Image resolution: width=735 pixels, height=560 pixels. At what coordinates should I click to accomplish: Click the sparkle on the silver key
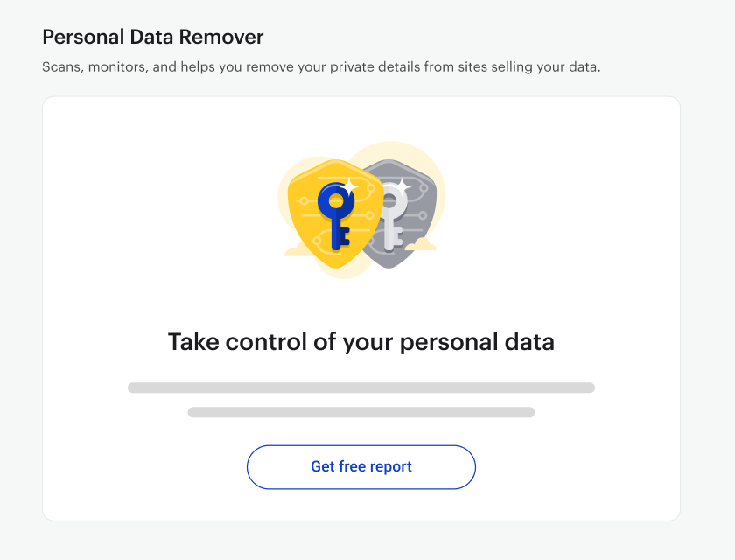(402, 187)
